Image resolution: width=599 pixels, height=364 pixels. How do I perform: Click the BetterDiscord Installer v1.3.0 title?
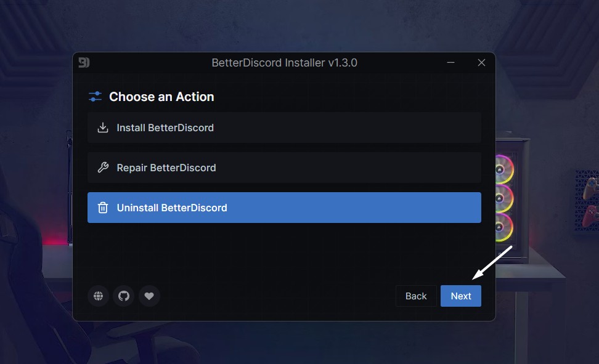(x=284, y=63)
